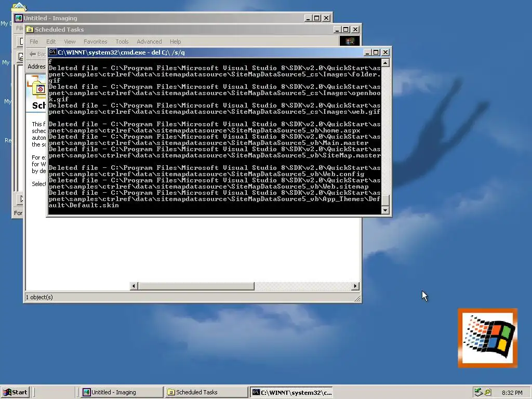
Task: Click the Imaging window's title bar icon
Action: tap(19, 18)
